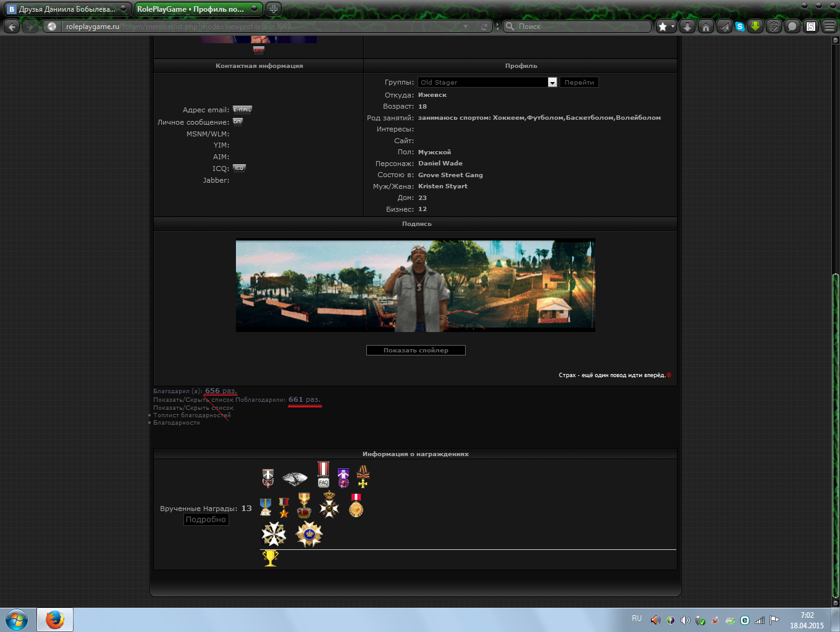Click the red crown medal award icon

(304, 505)
